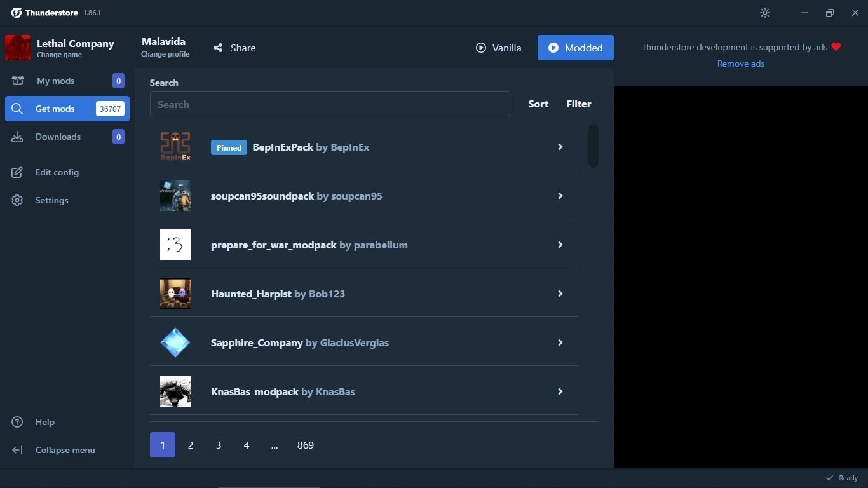Open the Edit config menu label
The image size is (868, 488).
57,172
